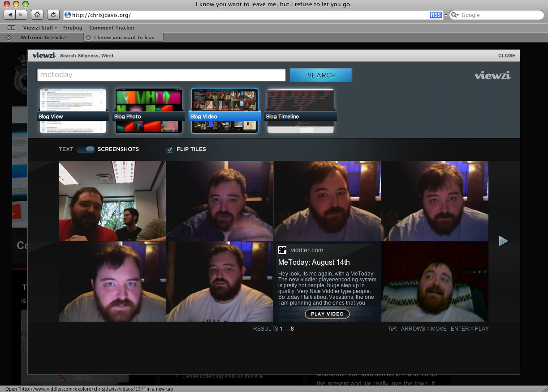Click the 'metoday' search input field
548x392 pixels.
tap(161, 75)
